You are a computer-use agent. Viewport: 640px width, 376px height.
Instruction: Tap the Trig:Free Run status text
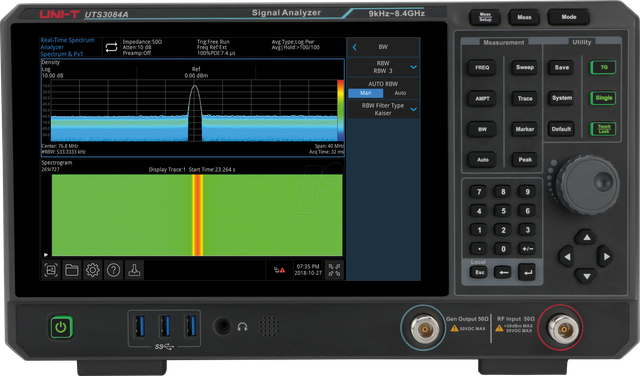point(213,42)
